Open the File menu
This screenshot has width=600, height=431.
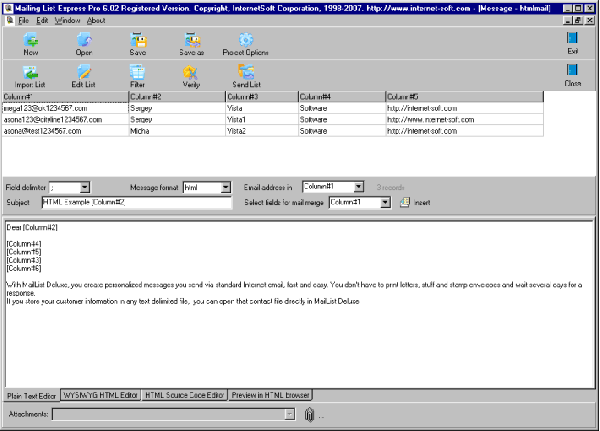click(23, 20)
